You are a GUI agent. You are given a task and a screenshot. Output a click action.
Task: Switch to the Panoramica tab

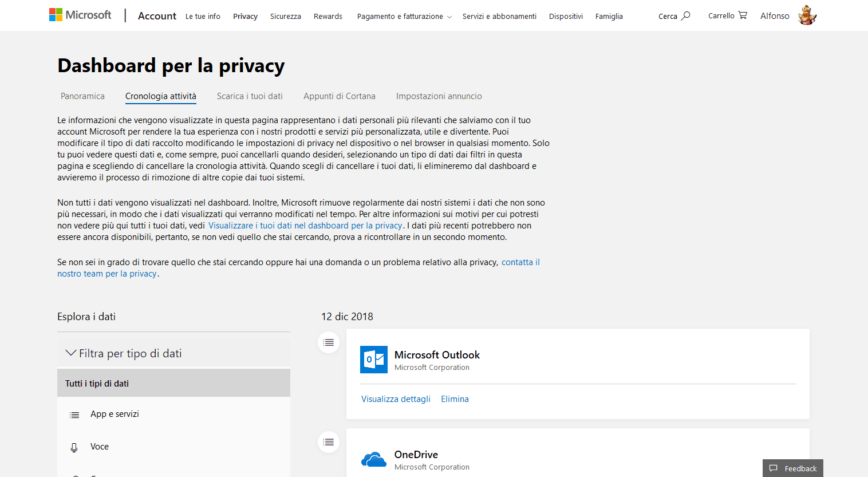[x=82, y=96]
